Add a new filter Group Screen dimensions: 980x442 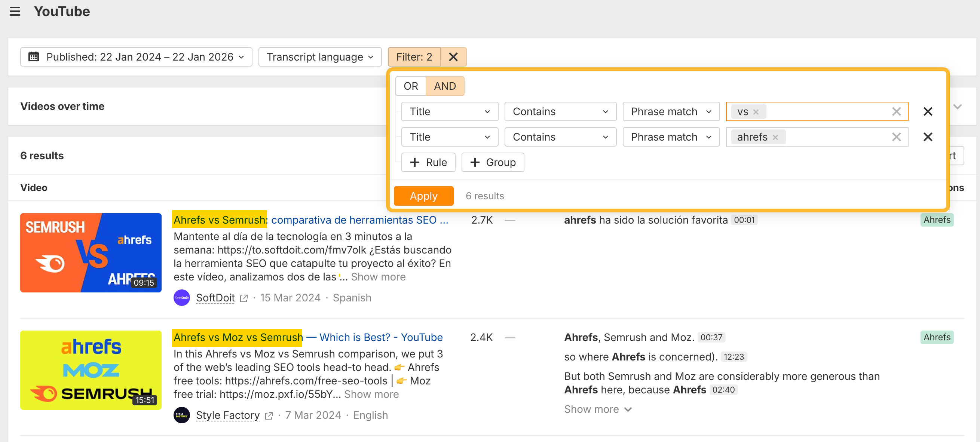pos(493,162)
